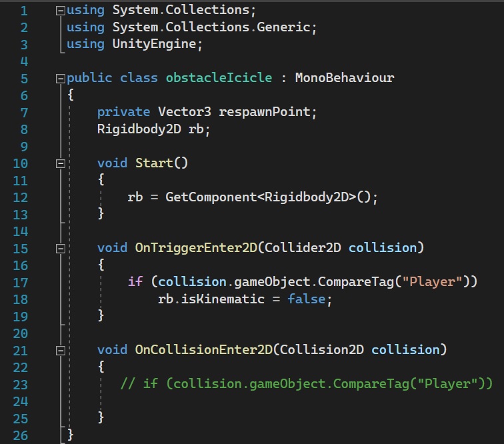Image resolution: width=504 pixels, height=444 pixels.
Task: Collapse the using directives block
Action: (x=61, y=11)
